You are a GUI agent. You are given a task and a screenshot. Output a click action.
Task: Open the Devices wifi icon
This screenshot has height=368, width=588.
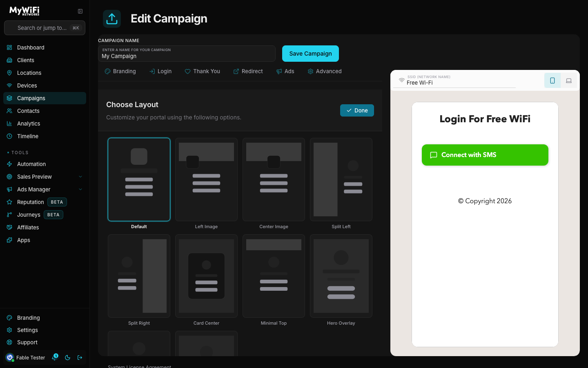tap(9, 85)
